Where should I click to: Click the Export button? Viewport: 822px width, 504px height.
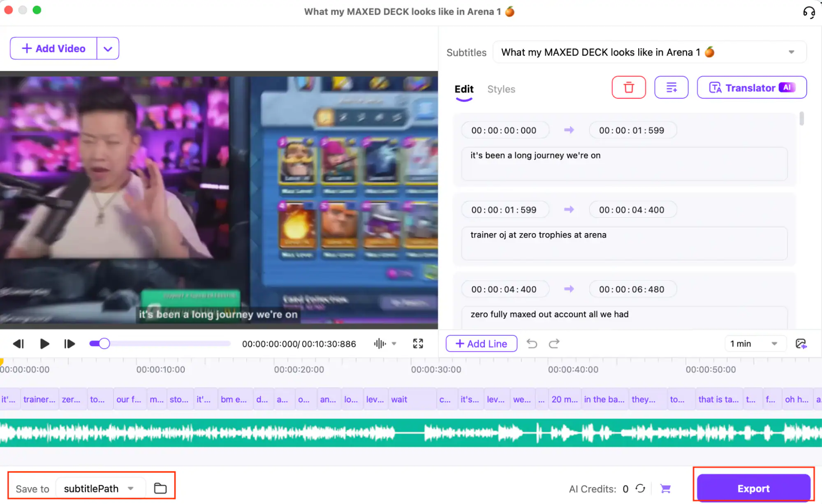click(x=753, y=488)
